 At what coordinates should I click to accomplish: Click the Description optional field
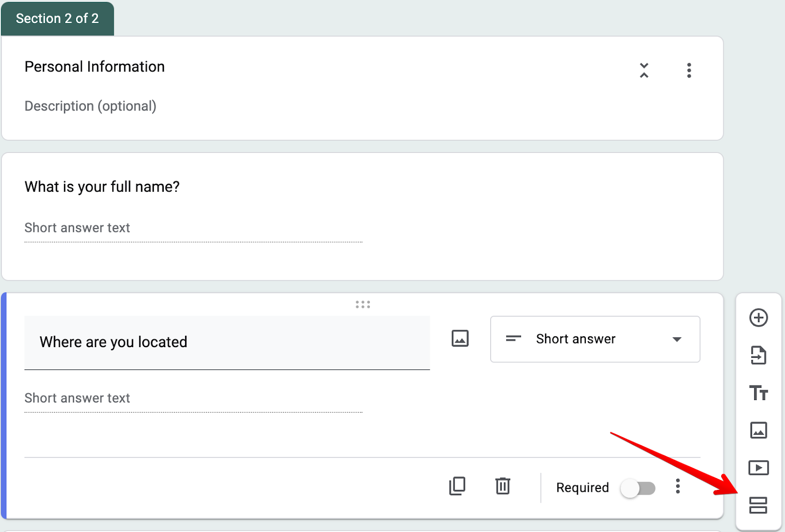click(x=91, y=105)
